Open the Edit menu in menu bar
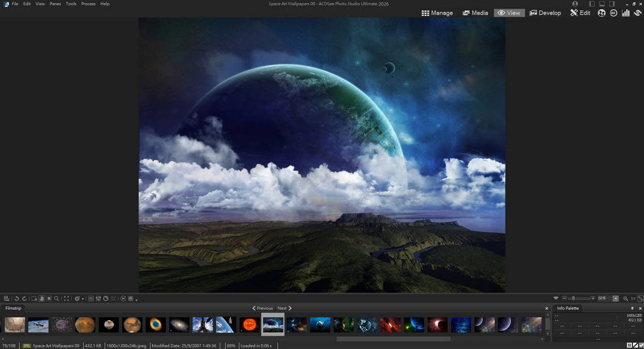The image size is (644, 349). [27, 4]
